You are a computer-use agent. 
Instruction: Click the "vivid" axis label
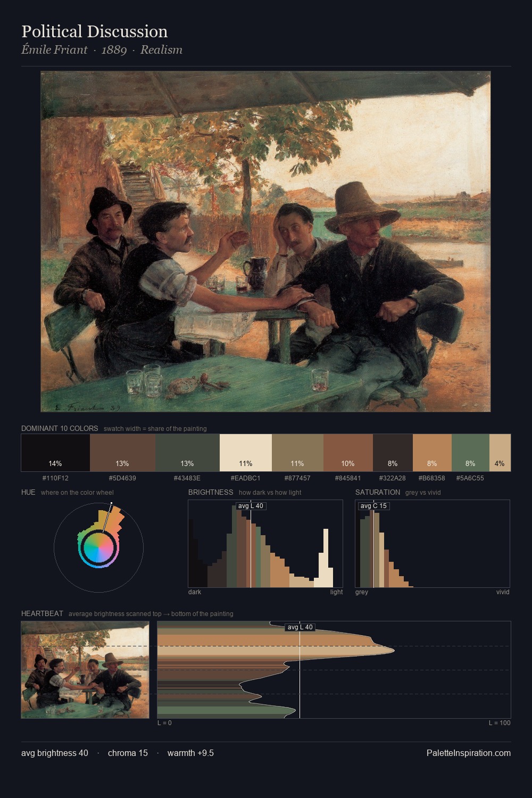(x=503, y=592)
